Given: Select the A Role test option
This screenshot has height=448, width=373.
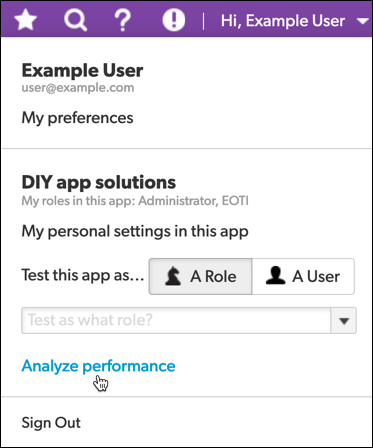Looking at the screenshot, I should tap(200, 276).
